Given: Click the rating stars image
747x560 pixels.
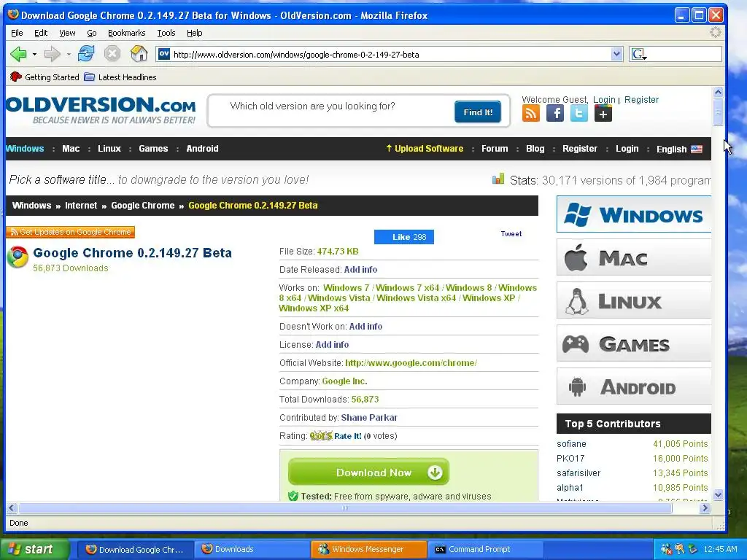Looking at the screenshot, I should coord(321,436).
